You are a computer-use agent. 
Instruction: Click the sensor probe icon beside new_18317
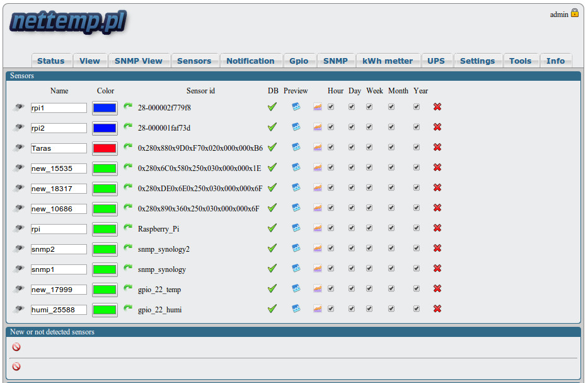pyautogui.click(x=18, y=188)
